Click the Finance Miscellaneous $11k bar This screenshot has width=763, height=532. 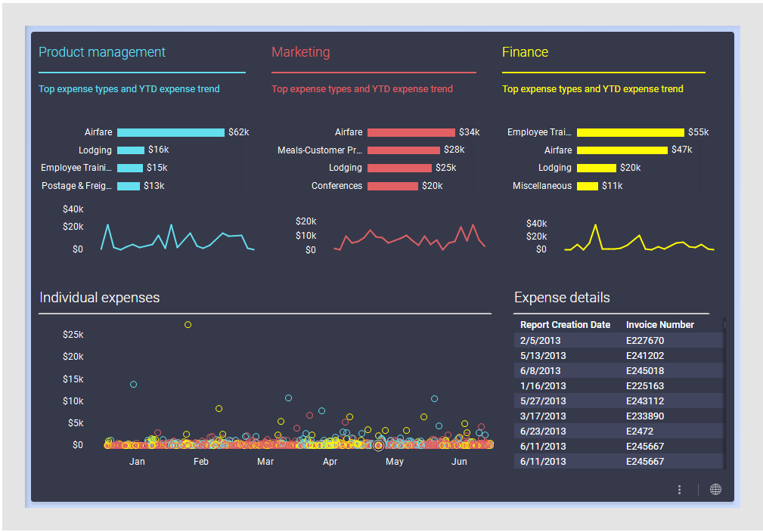[587, 186]
